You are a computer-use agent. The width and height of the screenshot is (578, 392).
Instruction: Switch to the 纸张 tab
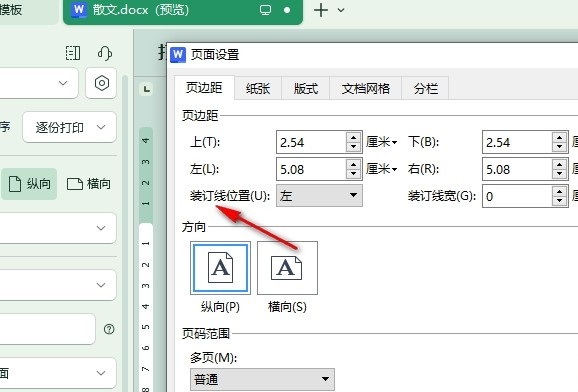[x=258, y=89]
